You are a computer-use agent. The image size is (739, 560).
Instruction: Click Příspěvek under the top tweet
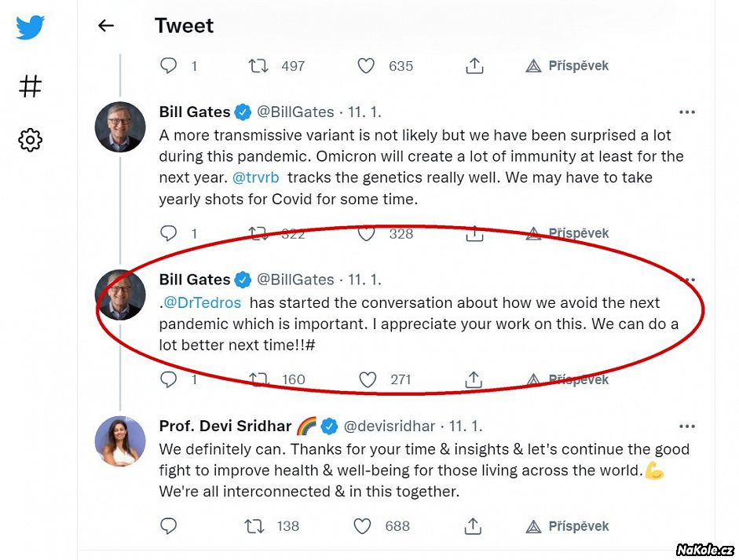tap(569, 66)
